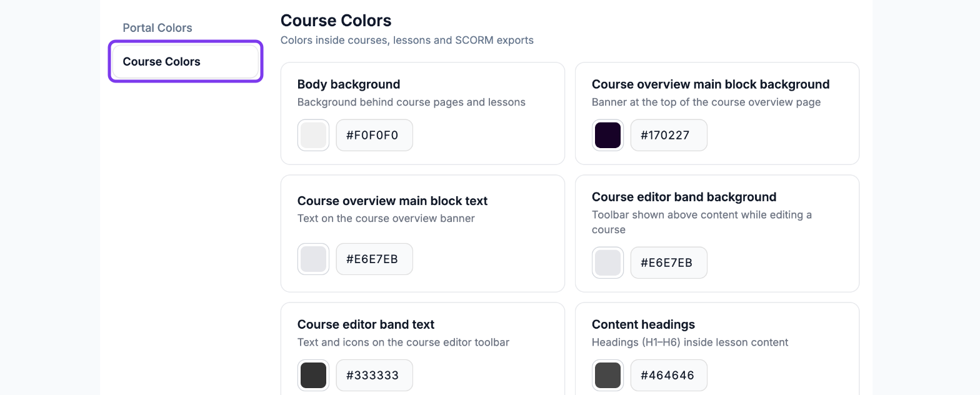Image resolution: width=980 pixels, height=395 pixels.
Task: Open the Course overview main block background swatch
Action: [607, 135]
